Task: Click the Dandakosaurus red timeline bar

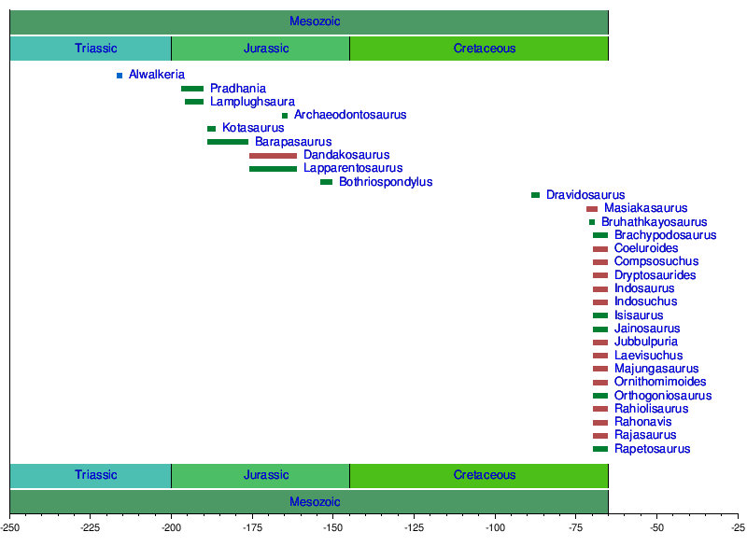Action: tap(273, 156)
